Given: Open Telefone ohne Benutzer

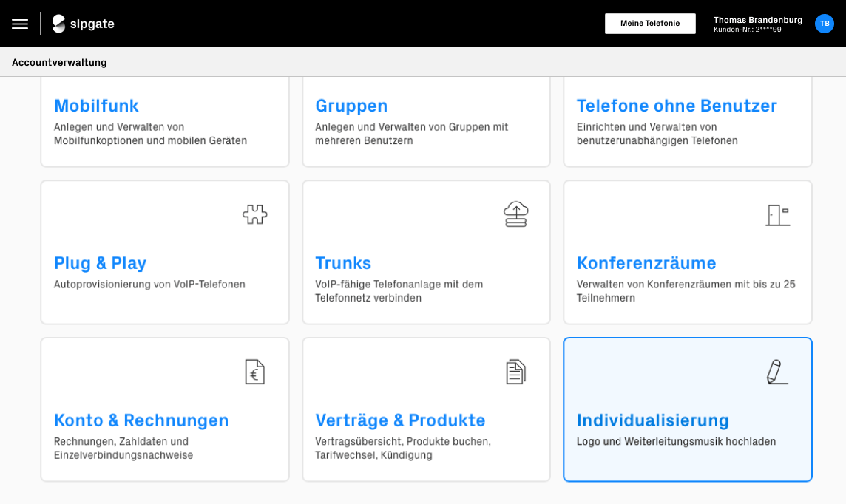Looking at the screenshot, I should (677, 106).
